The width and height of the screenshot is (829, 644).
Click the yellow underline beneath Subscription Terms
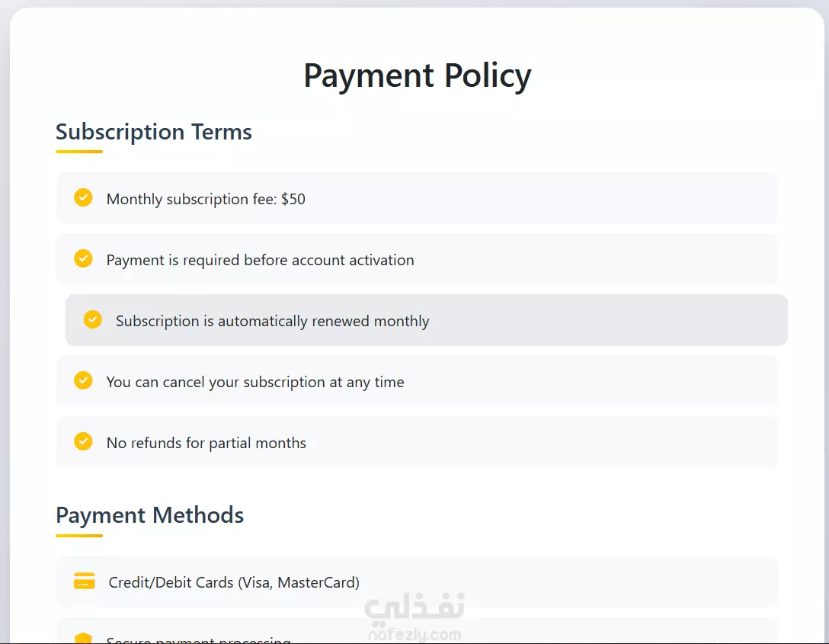coord(79,152)
